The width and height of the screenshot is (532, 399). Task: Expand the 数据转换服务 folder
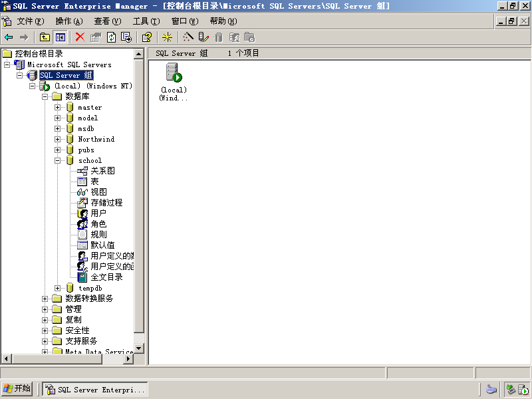pos(45,299)
